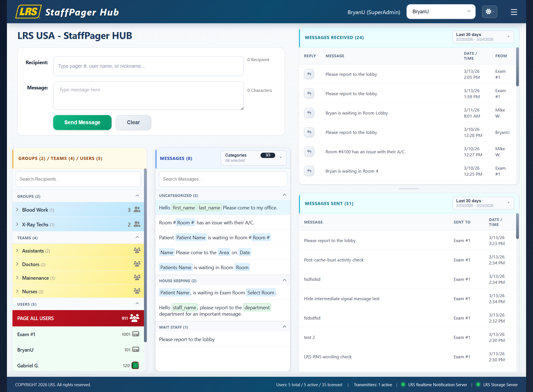This screenshot has height=392, width=533.
Task: Open the Messages Sent date range dropdown
Action: [x=483, y=203]
